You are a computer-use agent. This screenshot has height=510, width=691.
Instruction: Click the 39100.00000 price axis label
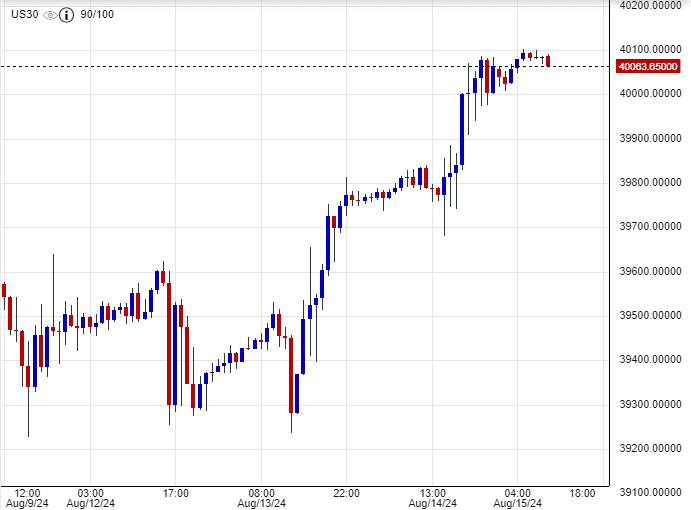tap(648, 493)
